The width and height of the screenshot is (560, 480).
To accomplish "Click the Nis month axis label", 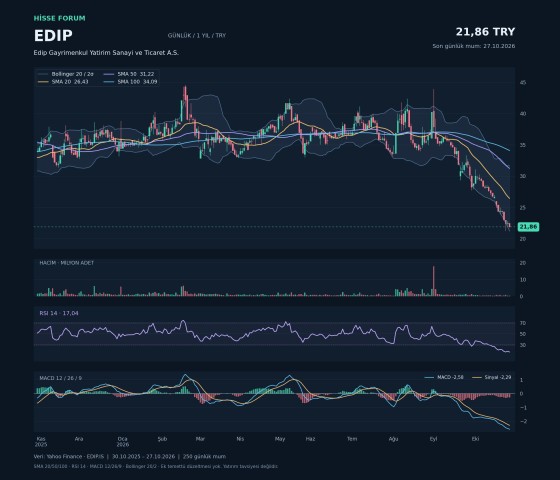I will pos(240,439).
